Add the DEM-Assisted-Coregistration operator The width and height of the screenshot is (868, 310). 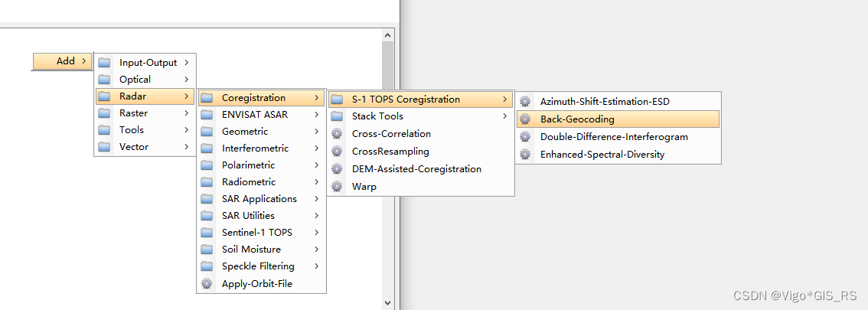click(420, 169)
